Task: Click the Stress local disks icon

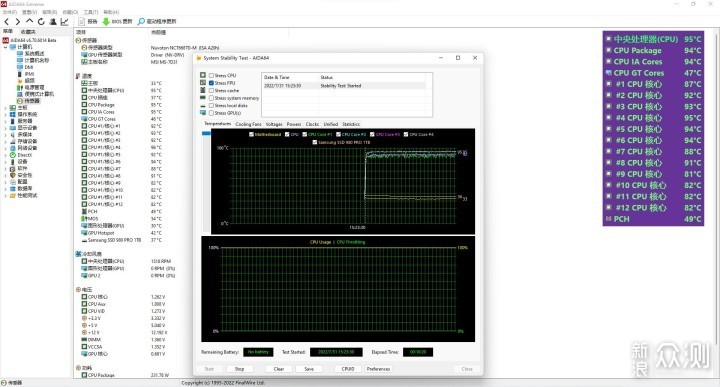Action: coord(203,106)
